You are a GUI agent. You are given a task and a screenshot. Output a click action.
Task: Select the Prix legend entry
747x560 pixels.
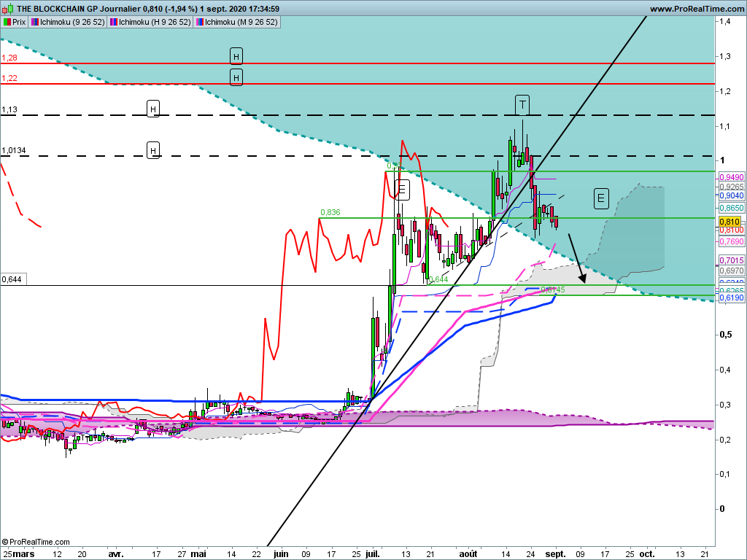[15, 22]
